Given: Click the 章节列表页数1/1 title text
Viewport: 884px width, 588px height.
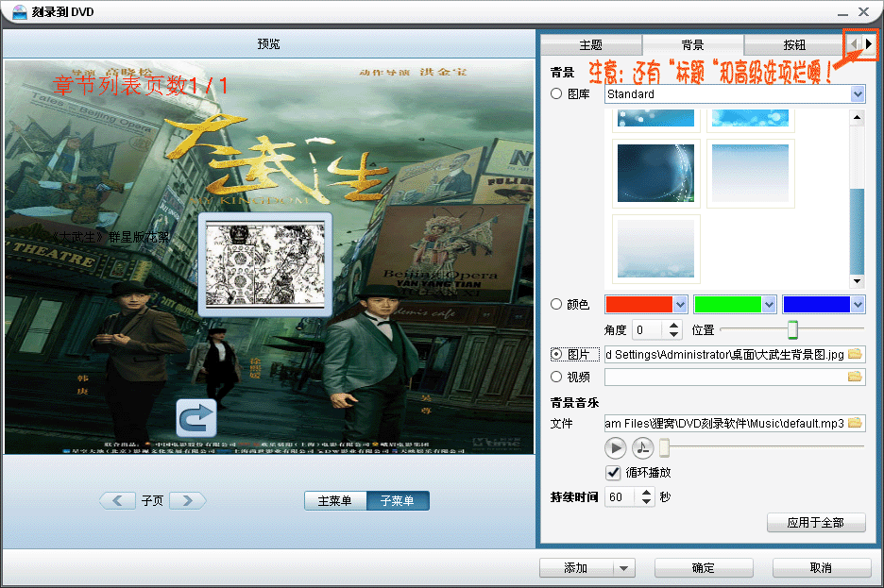Looking at the screenshot, I should (x=141, y=86).
